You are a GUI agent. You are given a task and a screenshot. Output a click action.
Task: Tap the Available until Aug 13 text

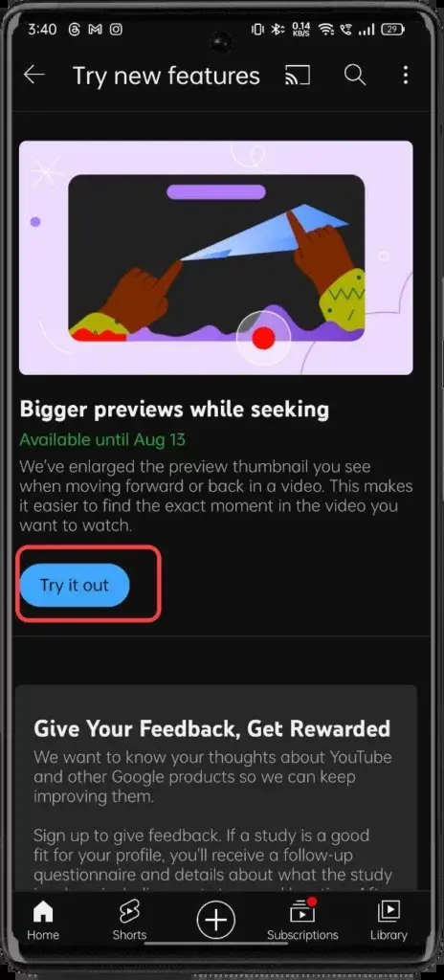point(102,439)
